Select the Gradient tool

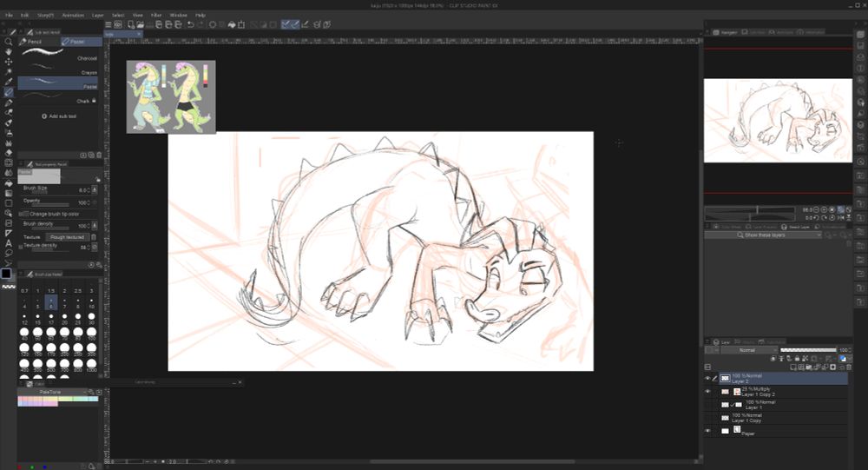click(x=9, y=193)
